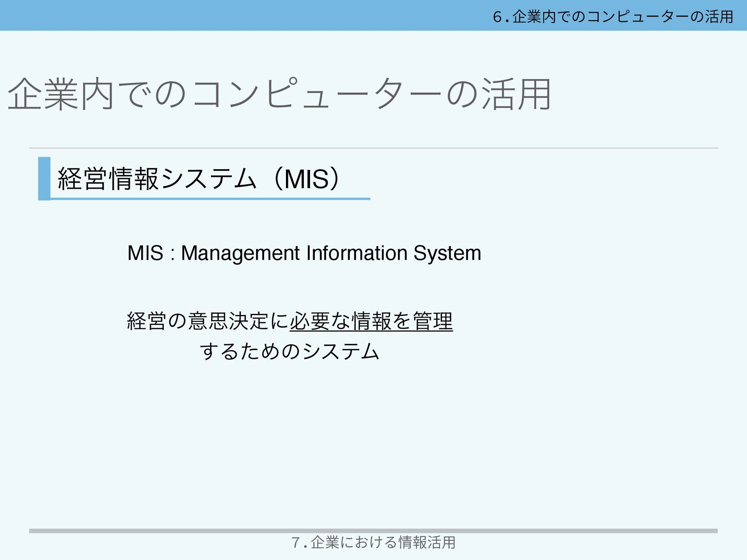
Task: Click the line するためのシステム
Action: click(289, 352)
